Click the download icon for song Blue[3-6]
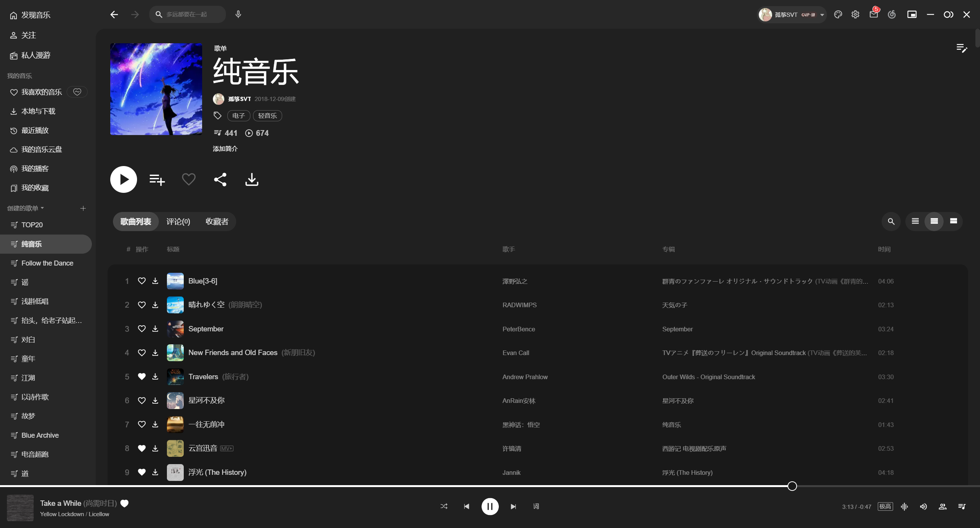Image resolution: width=980 pixels, height=528 pixels. (x=155, y=281)
